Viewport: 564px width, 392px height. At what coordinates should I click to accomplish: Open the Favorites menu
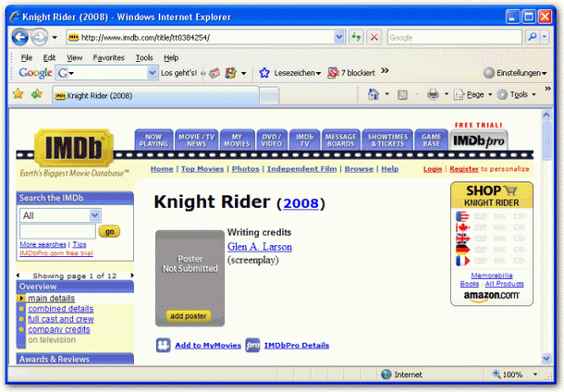[x=108, y=57]
